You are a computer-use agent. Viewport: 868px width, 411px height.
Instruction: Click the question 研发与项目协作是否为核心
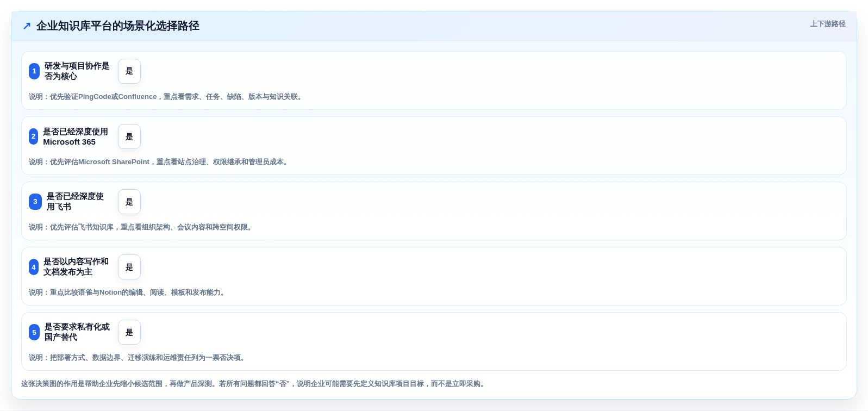77,71
